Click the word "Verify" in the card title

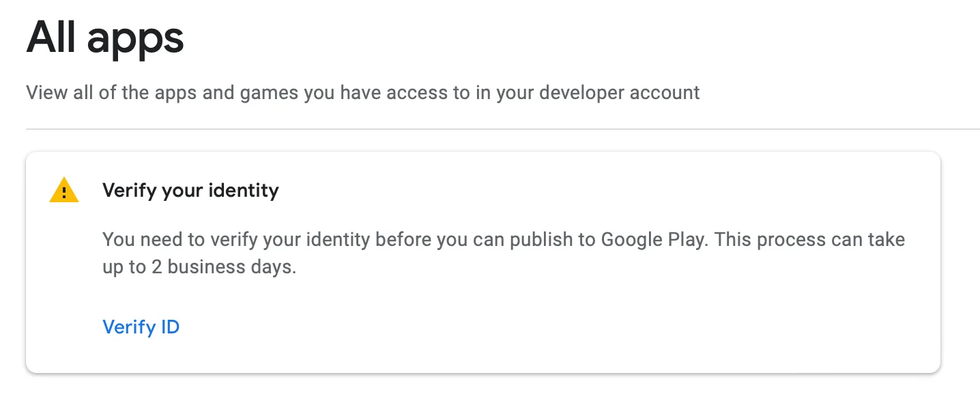coord(129,190)
